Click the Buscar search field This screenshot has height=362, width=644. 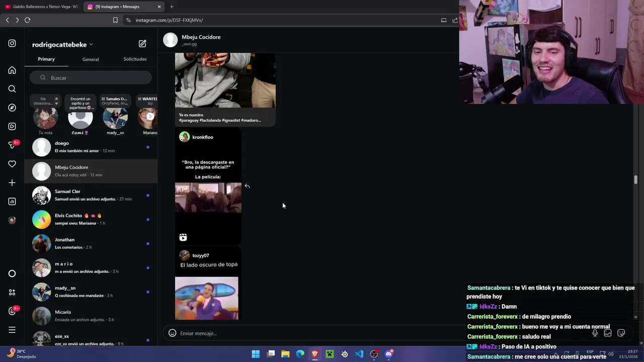pyautogui.click(x=91, y=78)
